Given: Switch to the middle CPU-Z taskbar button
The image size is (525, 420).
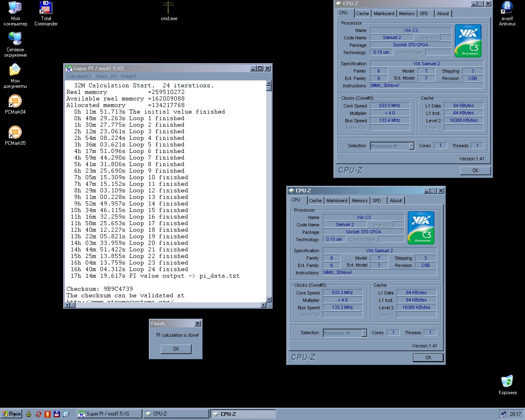Looking at the screenshot, I should (x=176, y=414).
